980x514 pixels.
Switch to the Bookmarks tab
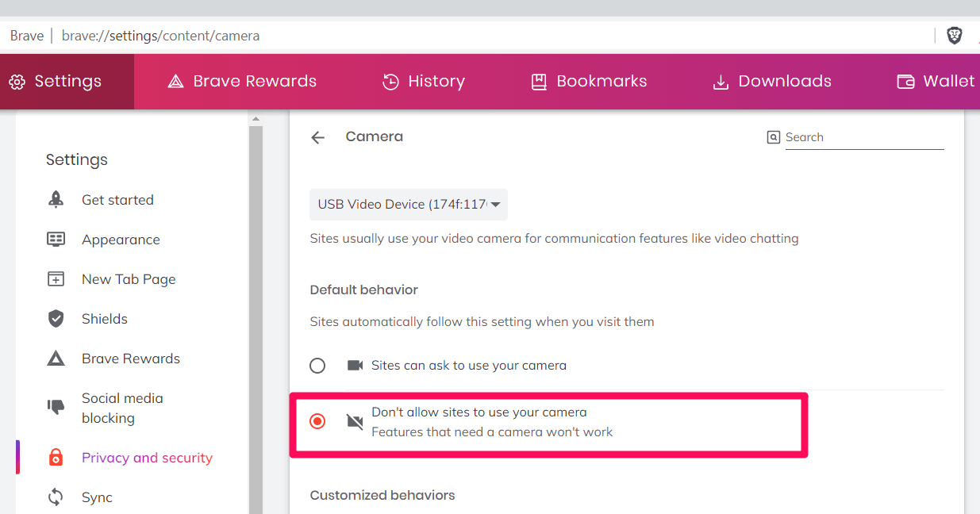[589, 82]
